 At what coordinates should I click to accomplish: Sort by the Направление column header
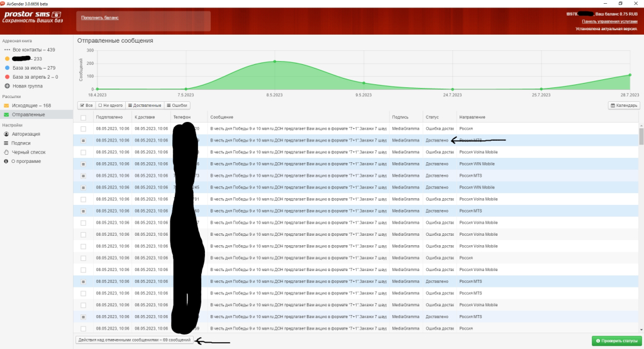(x=472, y=118)
